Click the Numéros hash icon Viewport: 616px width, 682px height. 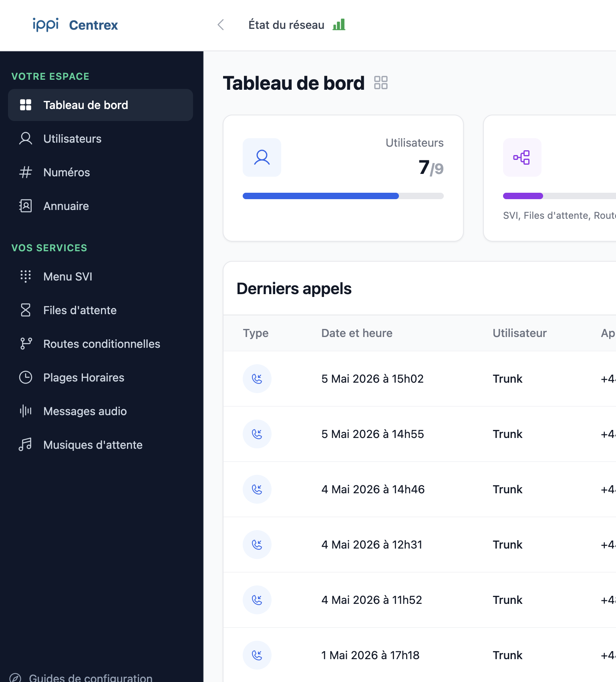click(x=26, y=172)
